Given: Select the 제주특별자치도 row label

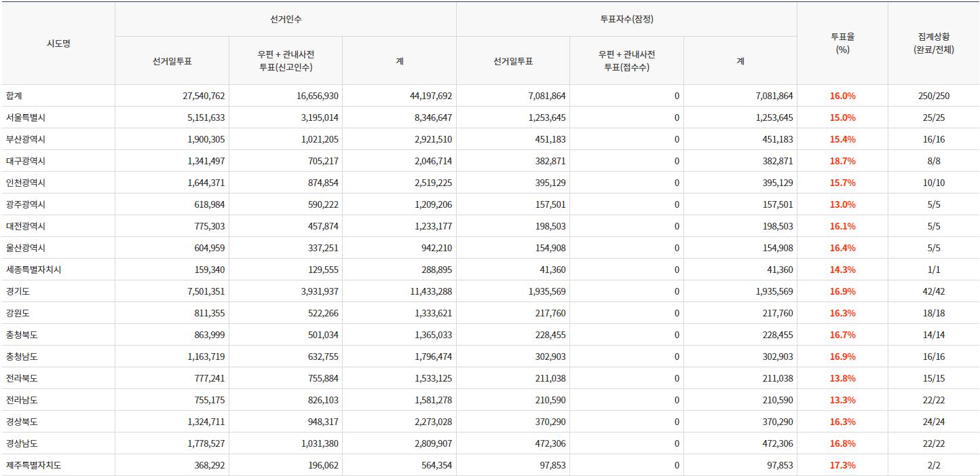Looking at the screenshot, I should pyautogui.click(x=33, y=465).
